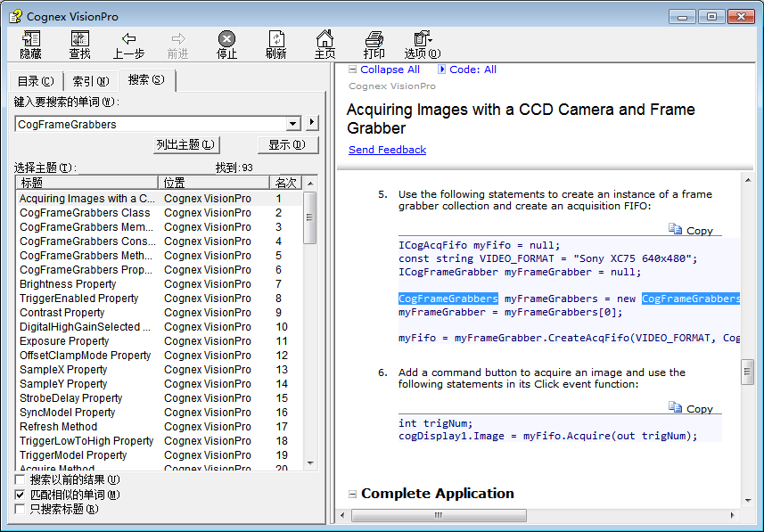Click the Code: All filter icon
This screenshot has height=532, width=764.
point(441,70)
